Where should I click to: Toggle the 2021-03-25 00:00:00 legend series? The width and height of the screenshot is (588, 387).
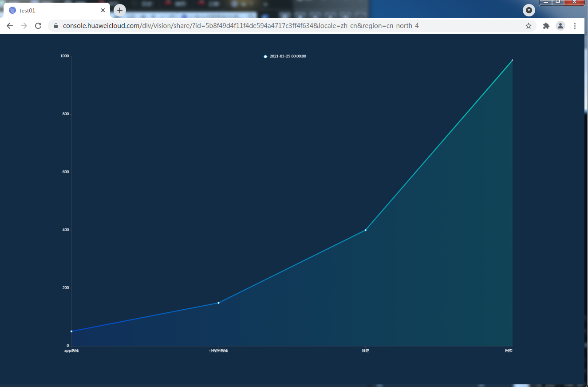[x=285, y=56]
